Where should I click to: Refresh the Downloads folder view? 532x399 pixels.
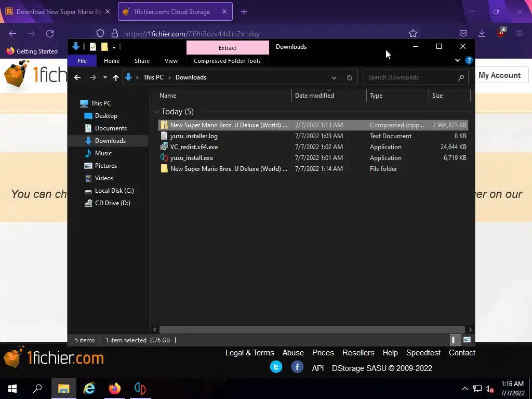click(x=350, y=78)
